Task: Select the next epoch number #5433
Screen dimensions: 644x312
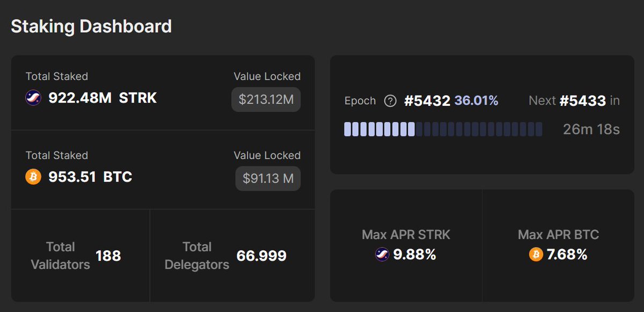Action: (583, 101)
